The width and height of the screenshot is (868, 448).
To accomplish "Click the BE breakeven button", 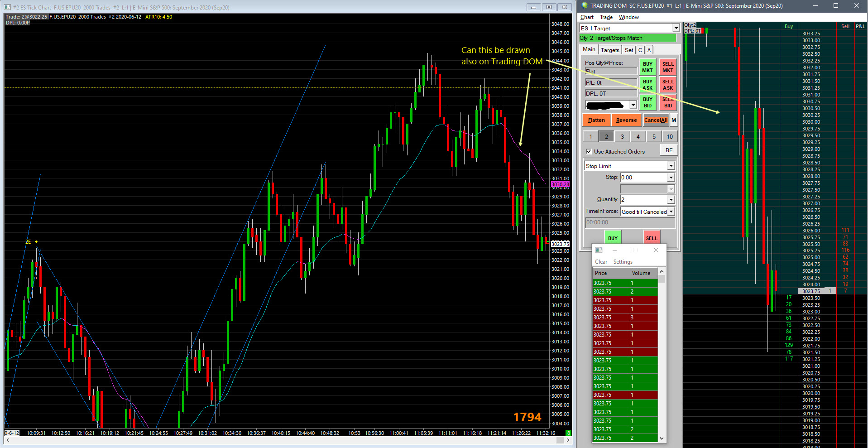I will point(669,150).
